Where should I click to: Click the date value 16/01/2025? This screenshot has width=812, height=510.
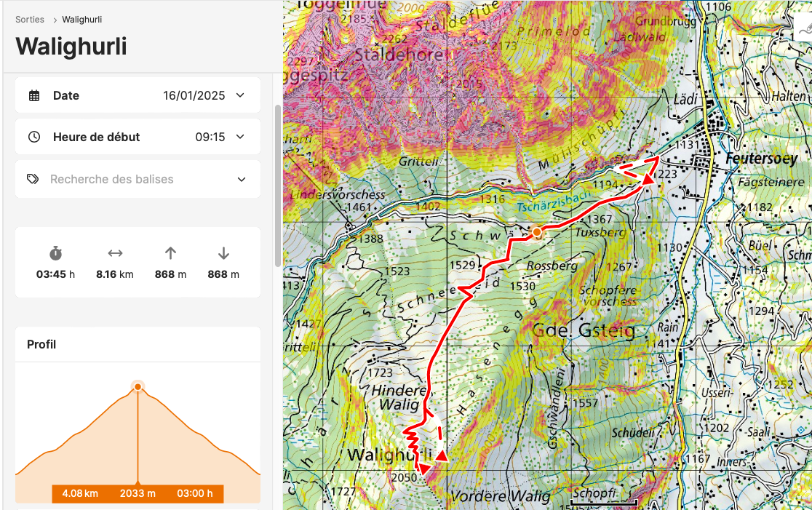click(194, 96)
